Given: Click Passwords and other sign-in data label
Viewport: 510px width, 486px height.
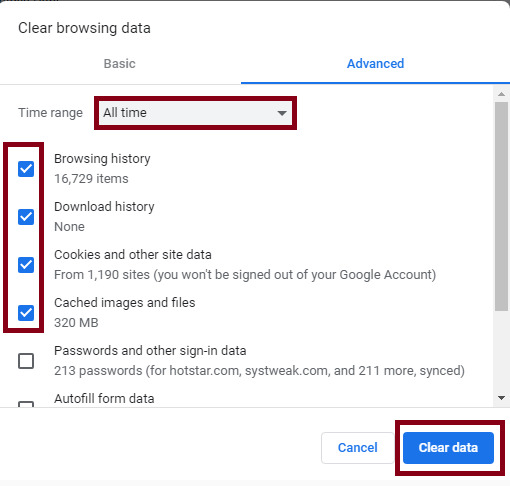Looking at the screenshot, I should [x=150, y=351].
